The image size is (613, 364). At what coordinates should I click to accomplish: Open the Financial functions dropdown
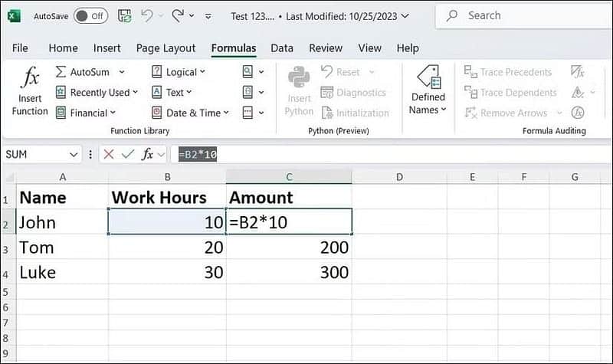coord(86,113)
